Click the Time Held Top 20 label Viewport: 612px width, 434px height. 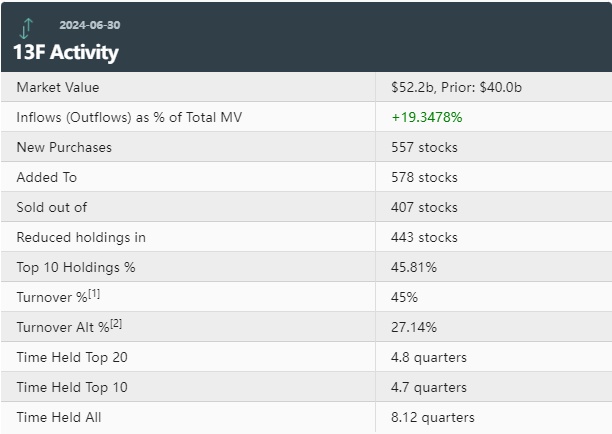[x=72, y=357]
